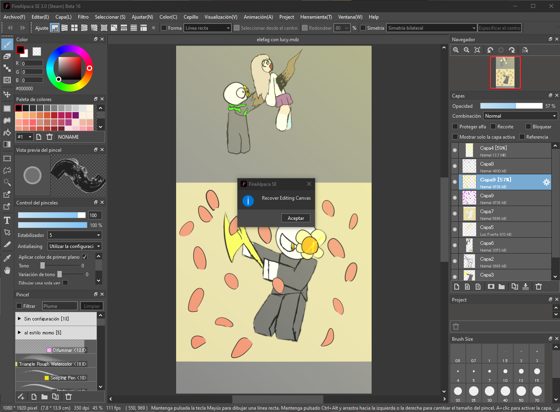Select the Brush tool in left toolbar
Screen dimensions: 560x412
coord(7,45)
